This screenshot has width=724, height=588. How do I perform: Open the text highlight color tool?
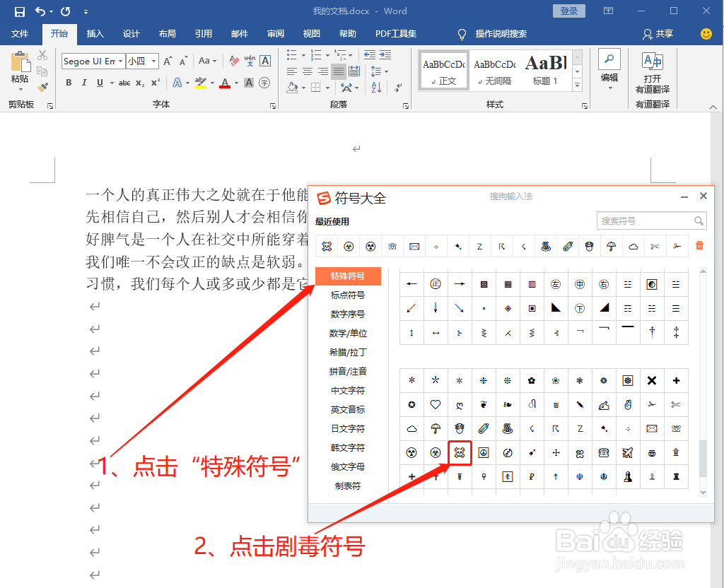(200, 83)
